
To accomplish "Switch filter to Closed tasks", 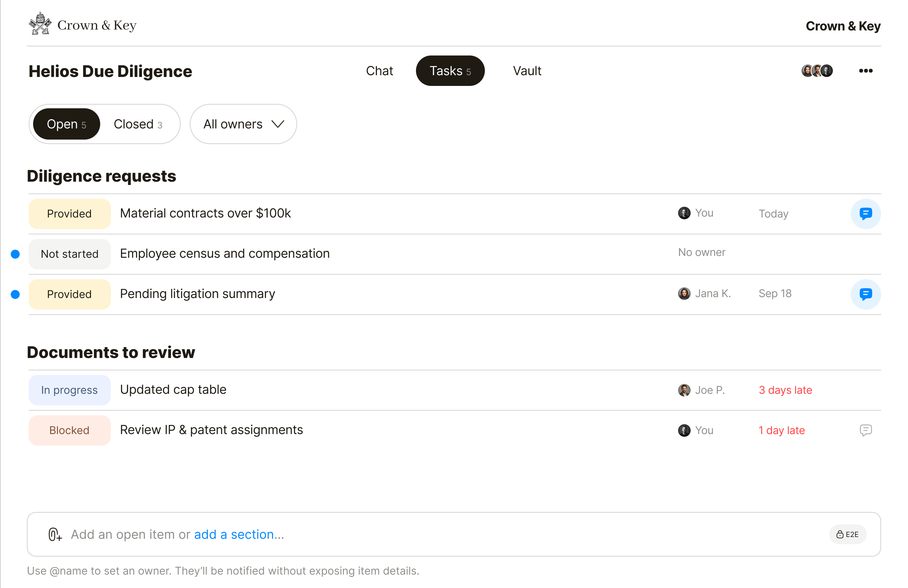I will (138, 124).
